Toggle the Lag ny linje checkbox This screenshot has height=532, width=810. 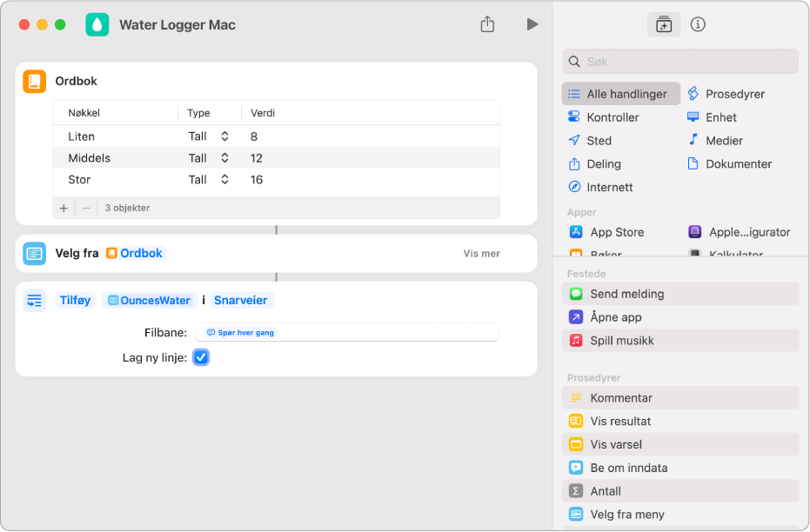[x=201, y=357]
